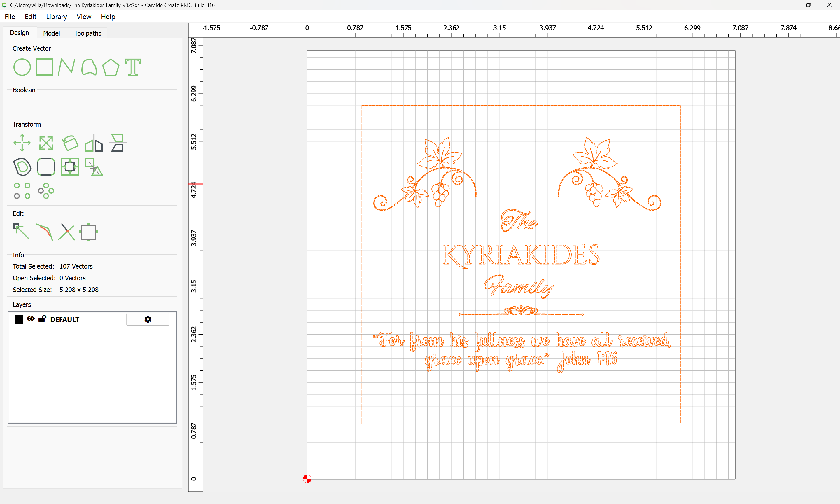Switch to the Toolpaths tab

(x=87, y=33)
